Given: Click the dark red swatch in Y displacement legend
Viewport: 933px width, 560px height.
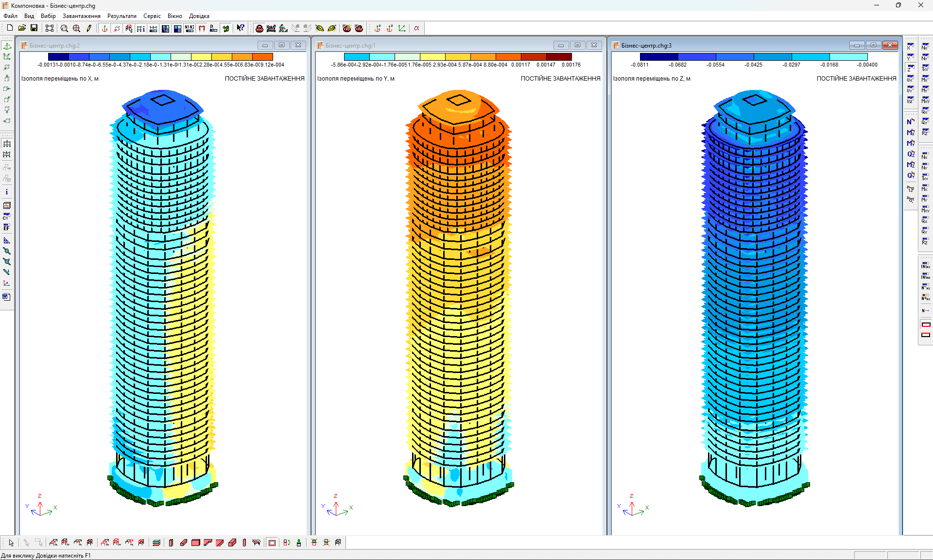Looking at the screenshot, I should 559,57.
